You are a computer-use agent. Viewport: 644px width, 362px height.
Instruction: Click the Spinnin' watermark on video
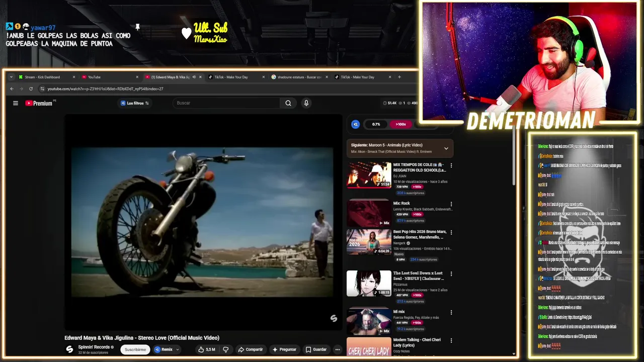pos(334,318)
